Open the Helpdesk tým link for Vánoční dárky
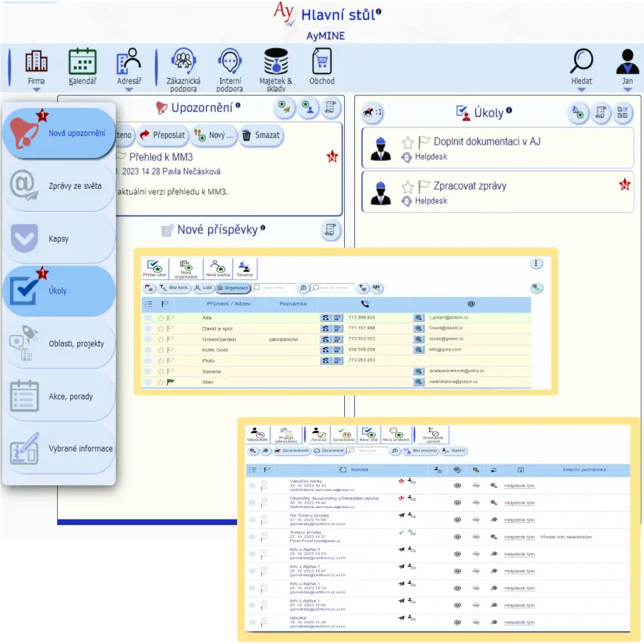 click(x=519, y=485)
